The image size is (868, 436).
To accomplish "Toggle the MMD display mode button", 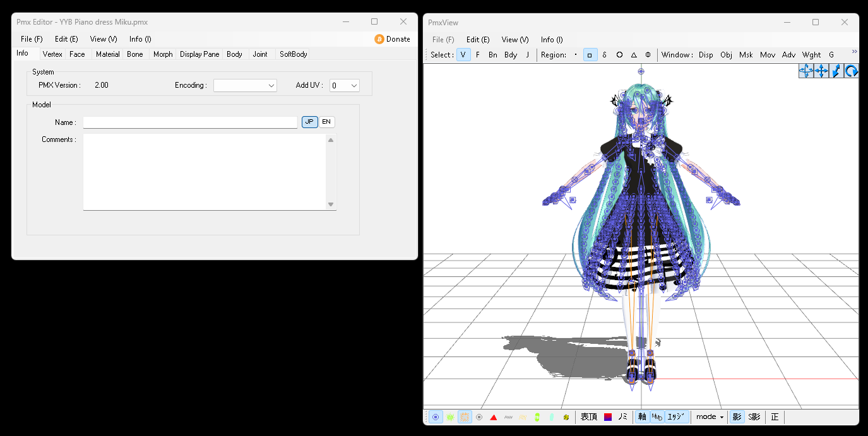I will (x=657, y=417).
